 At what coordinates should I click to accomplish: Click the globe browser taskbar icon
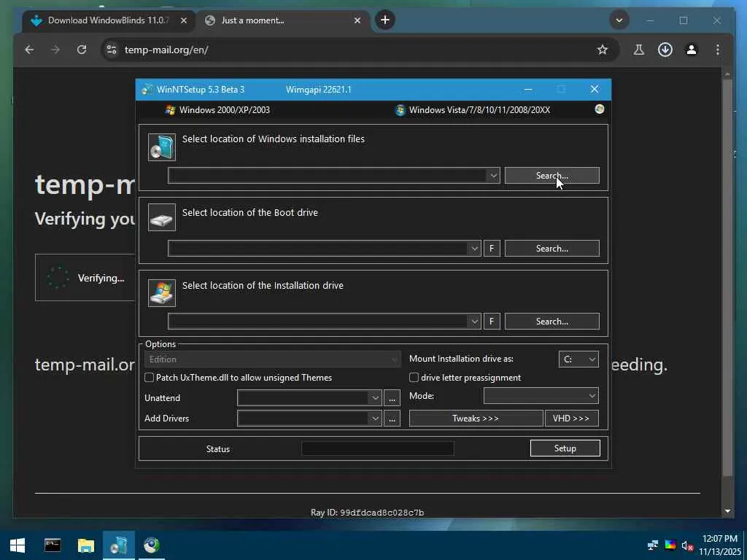pos(152,545)
